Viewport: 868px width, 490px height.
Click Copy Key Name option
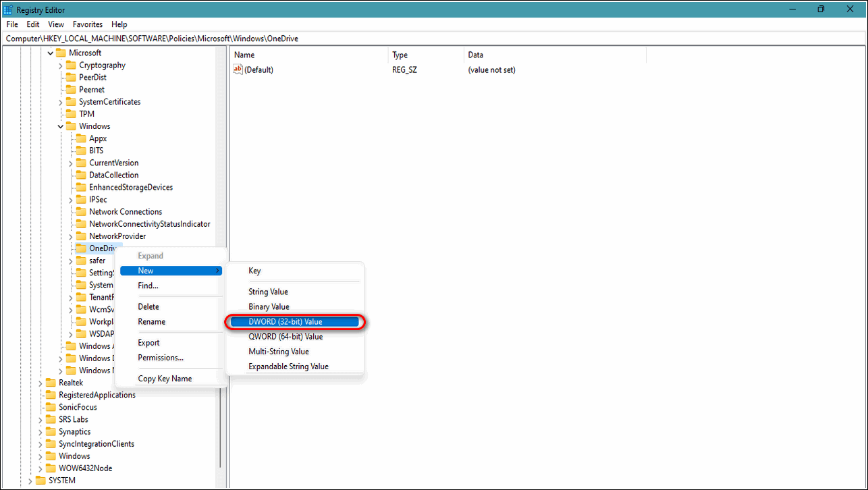click(x=165, y=379)
